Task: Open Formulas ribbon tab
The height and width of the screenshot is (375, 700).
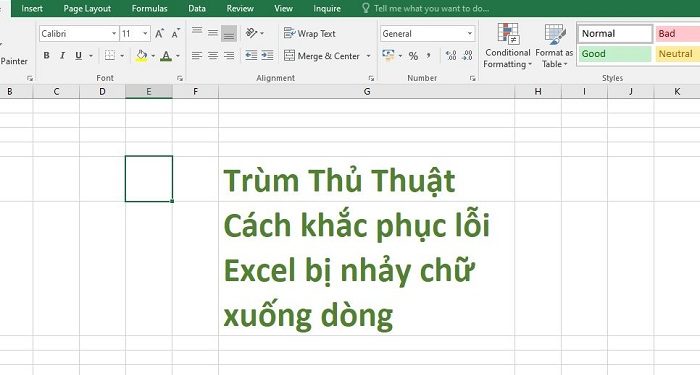Action: pos(150,8)
